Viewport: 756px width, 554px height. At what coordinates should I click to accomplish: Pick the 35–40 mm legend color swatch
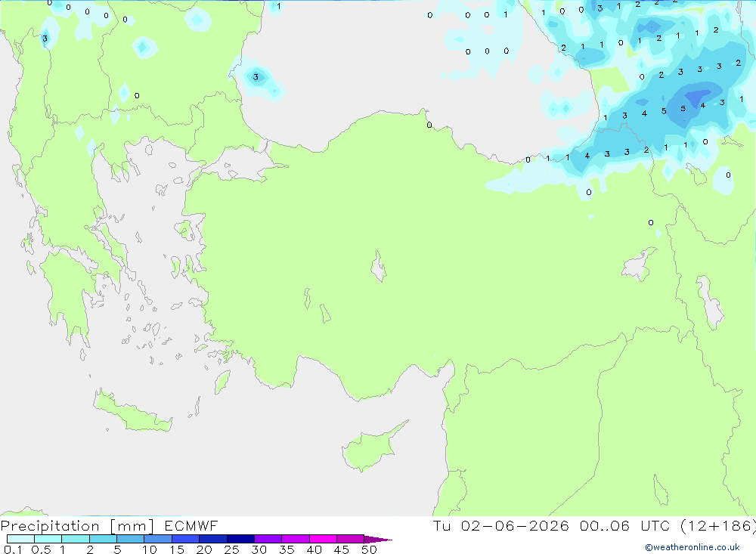click(296, 539)
